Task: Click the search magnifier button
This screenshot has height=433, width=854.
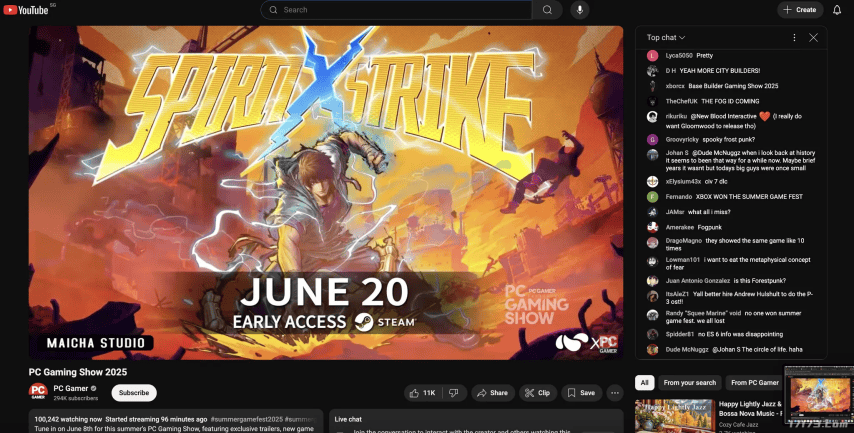Action: pyautogui.click(x=547, y=10)
